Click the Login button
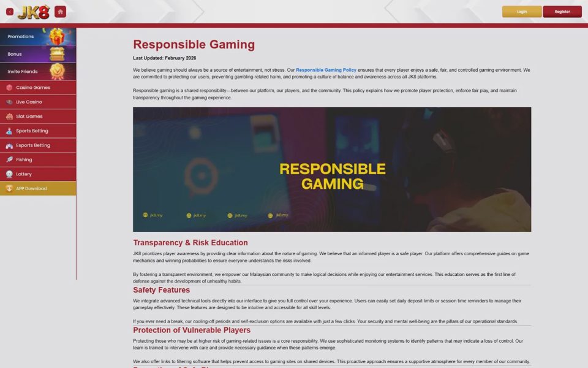The width and height of the screenshot is (588, 368). (x=522, y=12)
